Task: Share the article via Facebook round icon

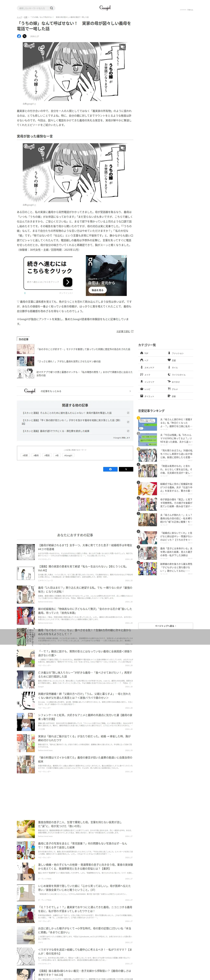Action: click(x=19, y=36)
